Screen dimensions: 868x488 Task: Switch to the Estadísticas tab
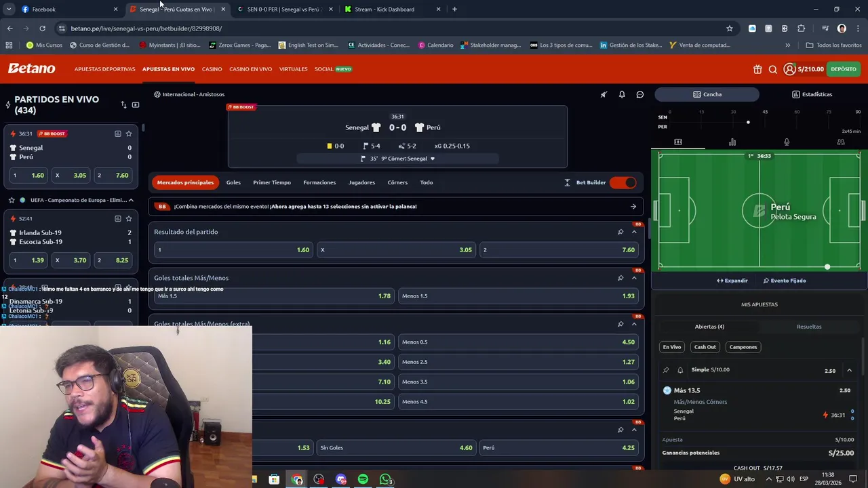(812, 94)
